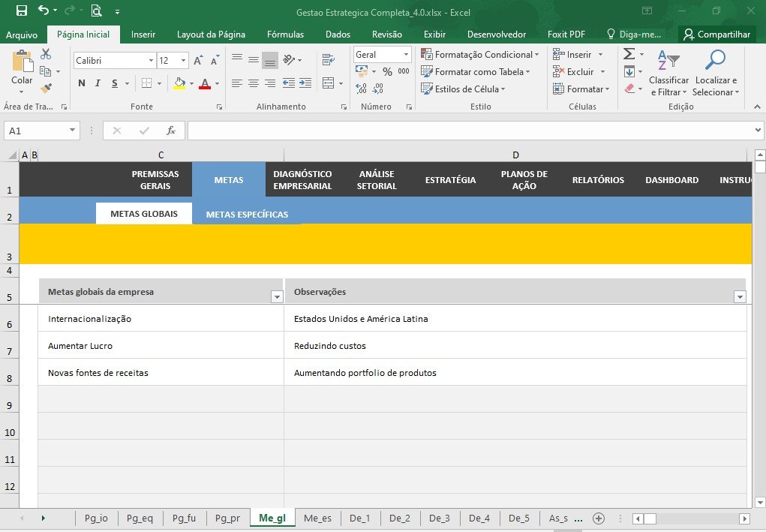Switch to the Fórmulas ribbon tab
766x532 pixels.
(285, 35)
